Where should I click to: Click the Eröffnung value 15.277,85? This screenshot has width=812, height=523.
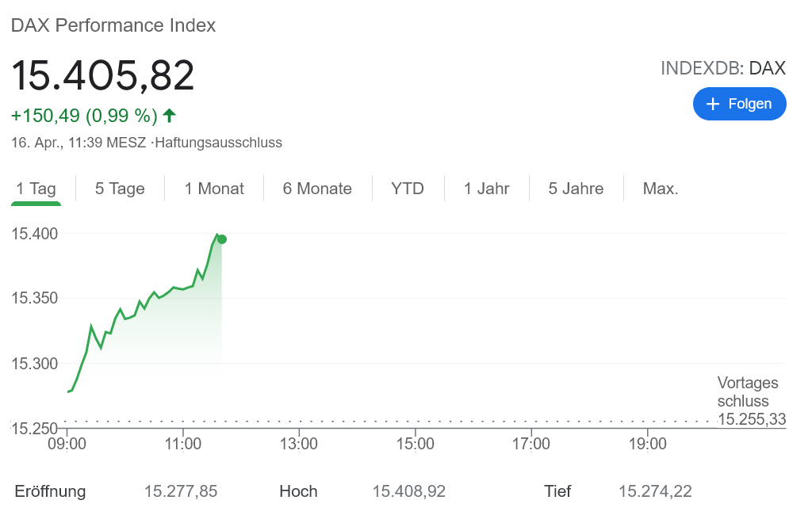click(x=181, y=491)
